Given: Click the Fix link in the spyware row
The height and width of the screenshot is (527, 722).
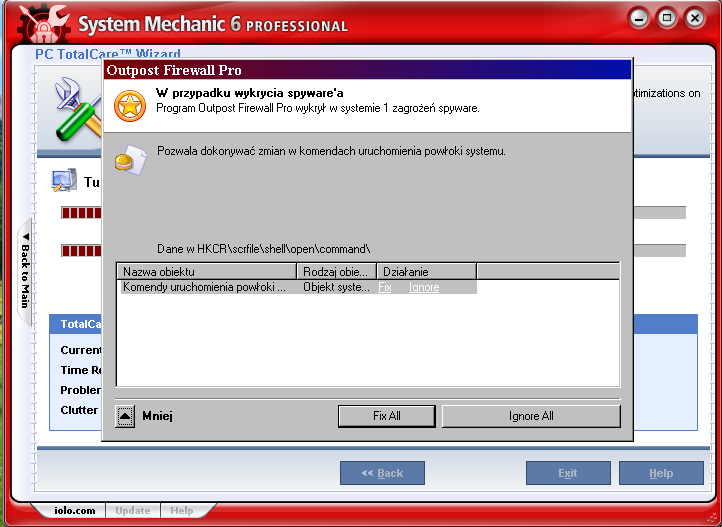Looking at the screenshot, I should [384, 287].
